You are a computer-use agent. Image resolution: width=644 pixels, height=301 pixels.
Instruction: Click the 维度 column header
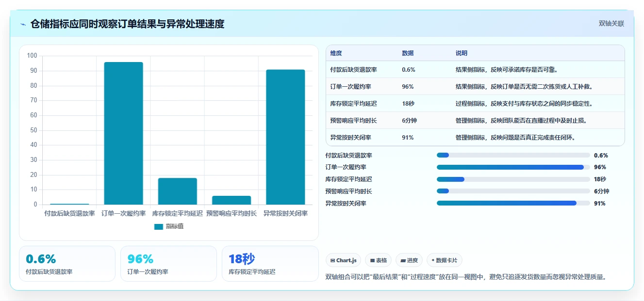pyautogui.click(x=336, y=53)
